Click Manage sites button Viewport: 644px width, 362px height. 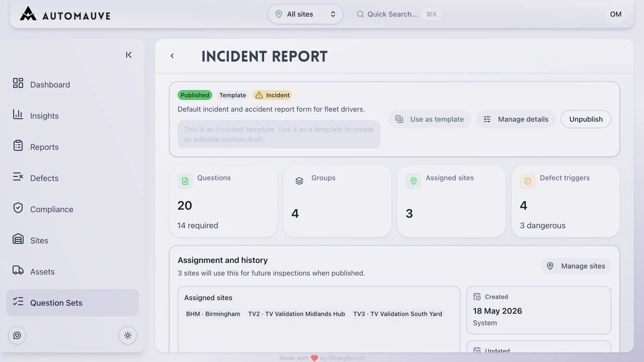tap(576, 266)
